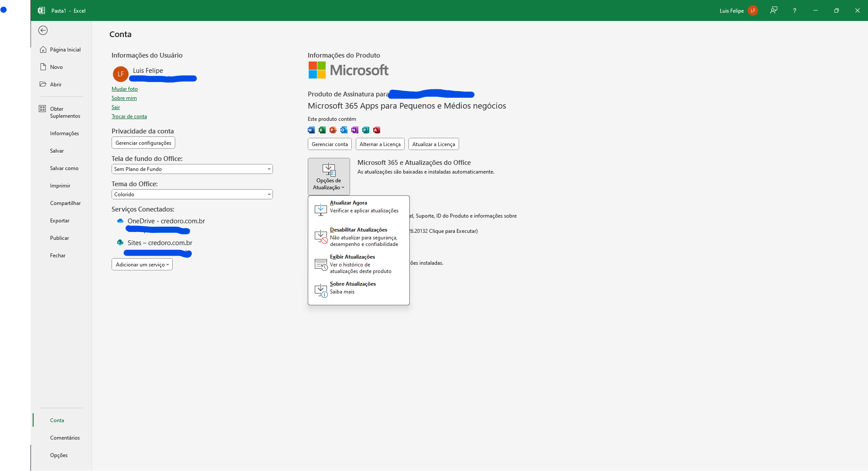Image resolution: width=868 pixels, height=471 pixels.
Task: Click the Excel logo in title bar
Action: (x=41, y=10)
